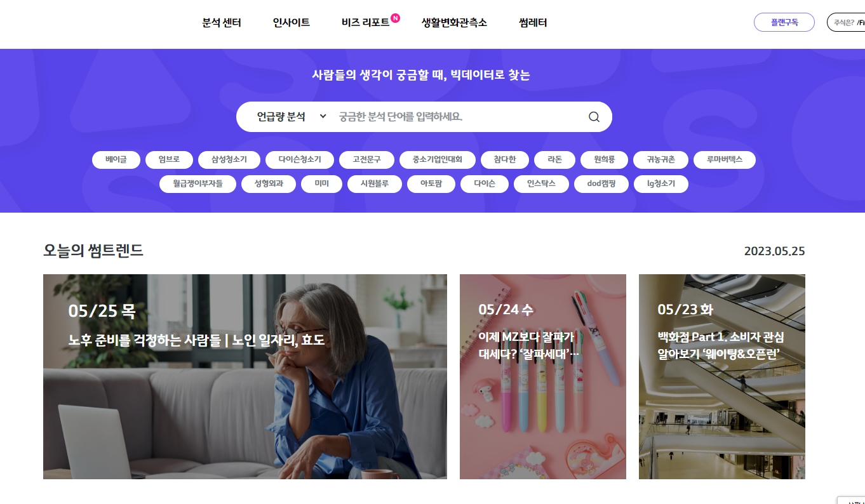
Task: Select the 썸레터 menu item
Action: tap(533, 23)
